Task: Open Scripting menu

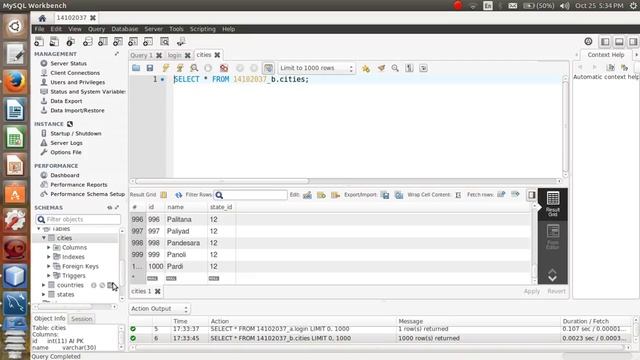Action: (202, 29)
